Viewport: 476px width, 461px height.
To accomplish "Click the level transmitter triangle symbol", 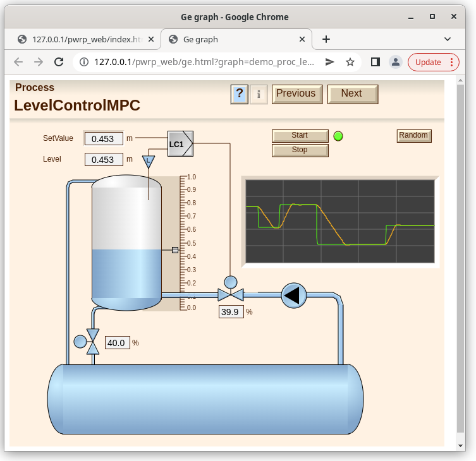I will 149,162.
